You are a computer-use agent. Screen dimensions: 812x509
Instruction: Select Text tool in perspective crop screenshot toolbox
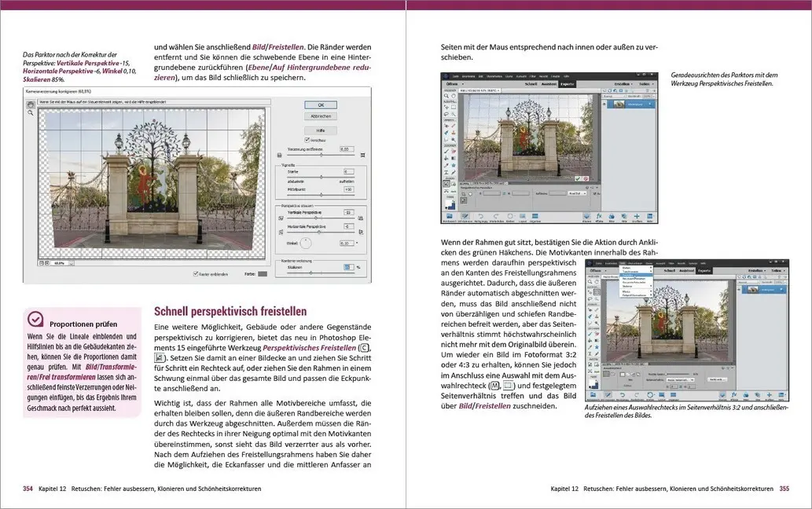click(x=446, y=172)
